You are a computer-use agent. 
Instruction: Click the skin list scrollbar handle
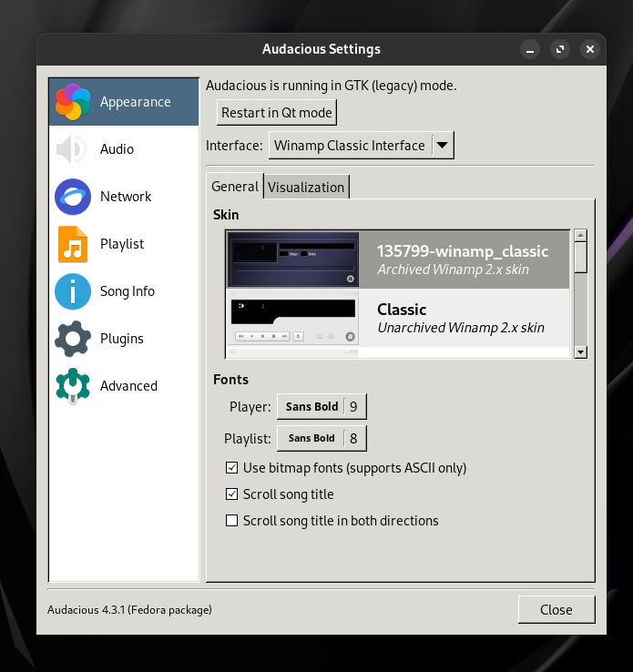pos(581,257)
